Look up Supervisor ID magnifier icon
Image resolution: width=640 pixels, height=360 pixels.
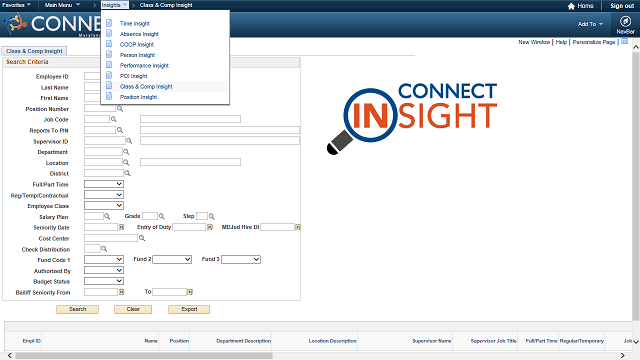tap(129, 141)
